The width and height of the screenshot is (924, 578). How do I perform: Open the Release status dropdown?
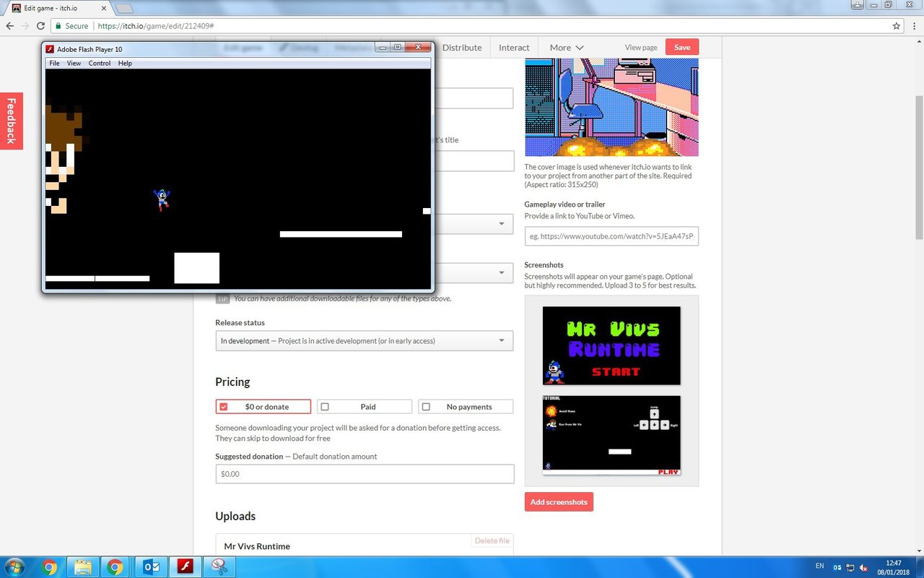click(x=364, y=341)
